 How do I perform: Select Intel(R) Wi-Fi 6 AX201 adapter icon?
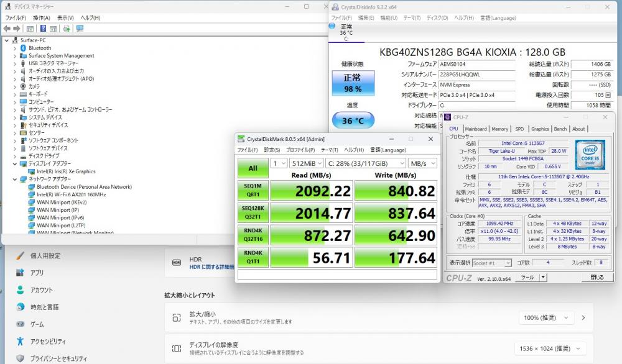click(32, 194)
